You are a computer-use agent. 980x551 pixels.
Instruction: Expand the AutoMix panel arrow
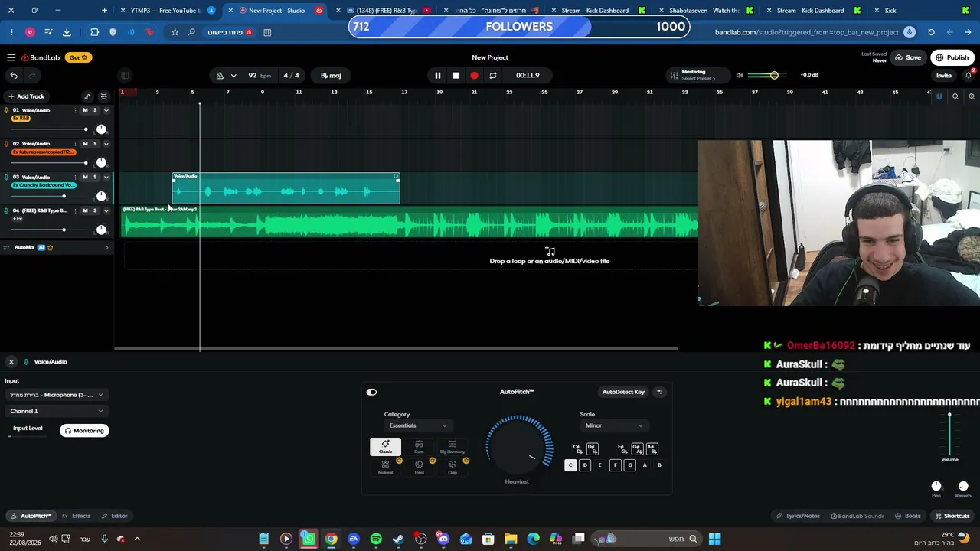tap(106, 247)
